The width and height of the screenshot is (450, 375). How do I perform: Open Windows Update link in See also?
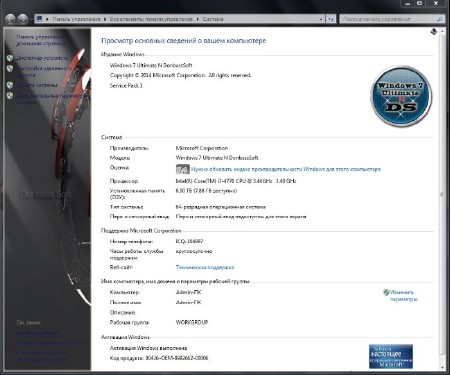[x=51, y=343]
